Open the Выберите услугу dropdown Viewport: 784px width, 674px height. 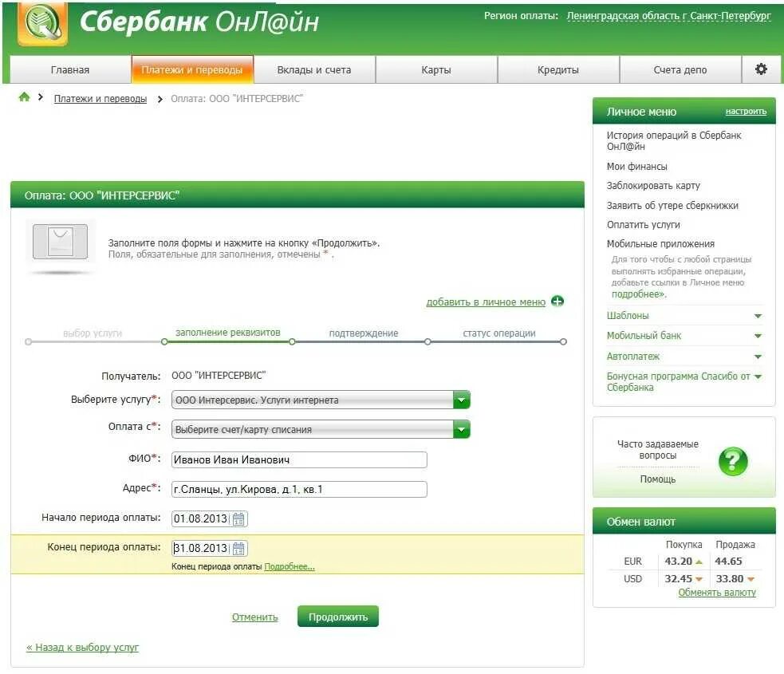pos(321,400)
